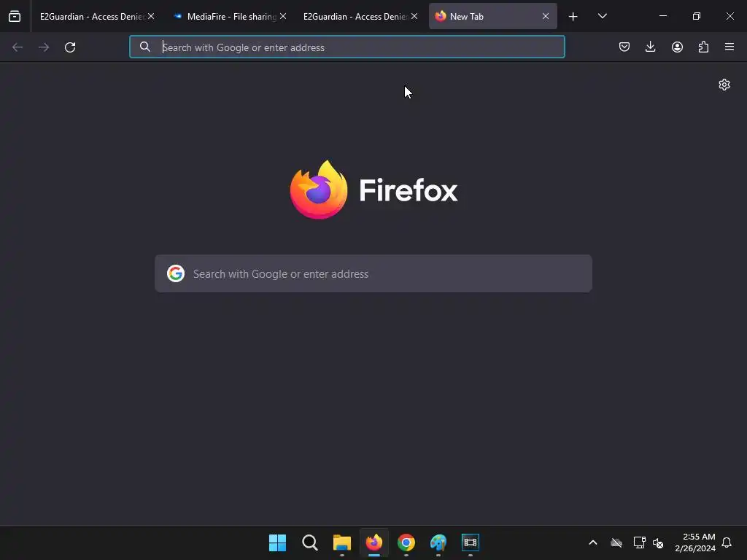
Task: Go back one page
Action: (18, 47)
